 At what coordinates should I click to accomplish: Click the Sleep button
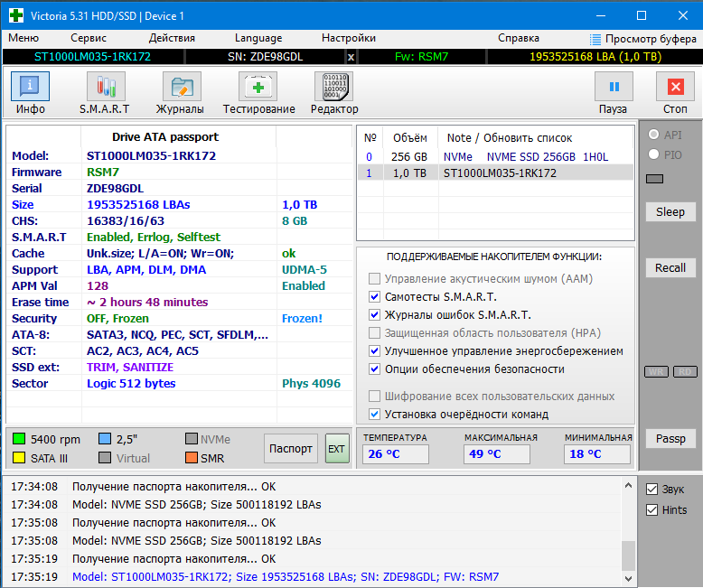click(670, 212)
